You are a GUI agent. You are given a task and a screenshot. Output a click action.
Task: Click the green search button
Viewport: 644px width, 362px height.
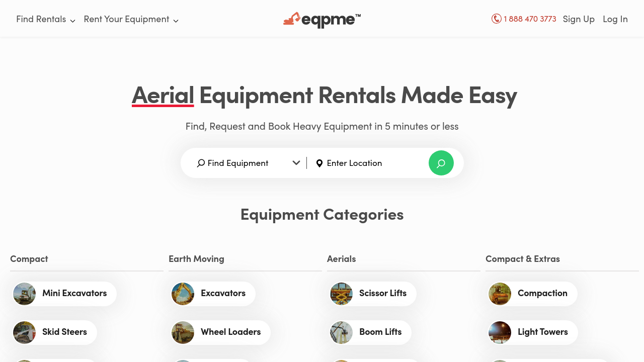click(441, 163)
